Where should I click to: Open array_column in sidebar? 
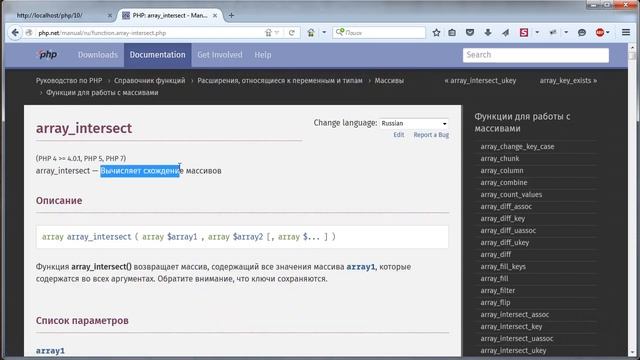[502, 171]
